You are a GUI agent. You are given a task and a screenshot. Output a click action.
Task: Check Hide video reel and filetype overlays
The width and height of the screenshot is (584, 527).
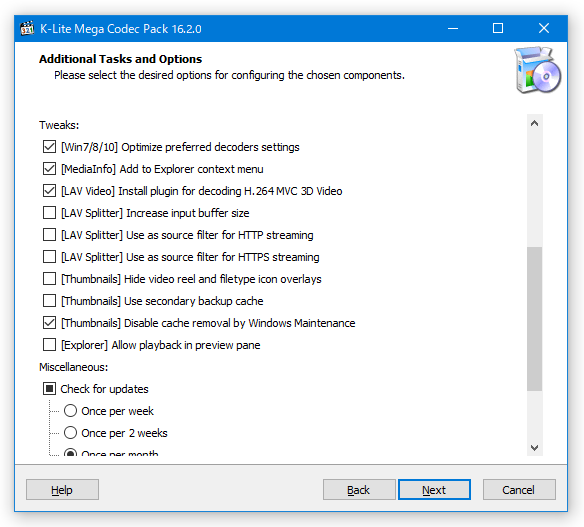coord(49,279)
